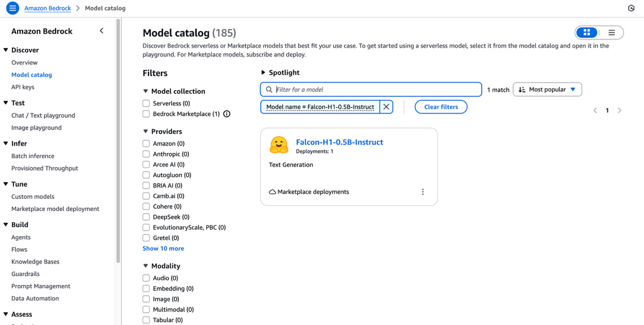Enable the Serverless model collection filter

point(146,103)
